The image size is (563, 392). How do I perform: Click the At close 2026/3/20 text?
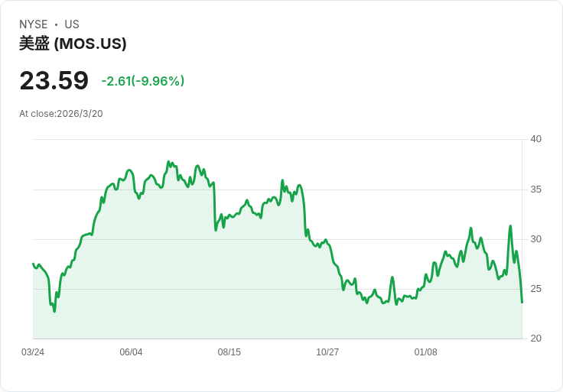coord(61,114)
